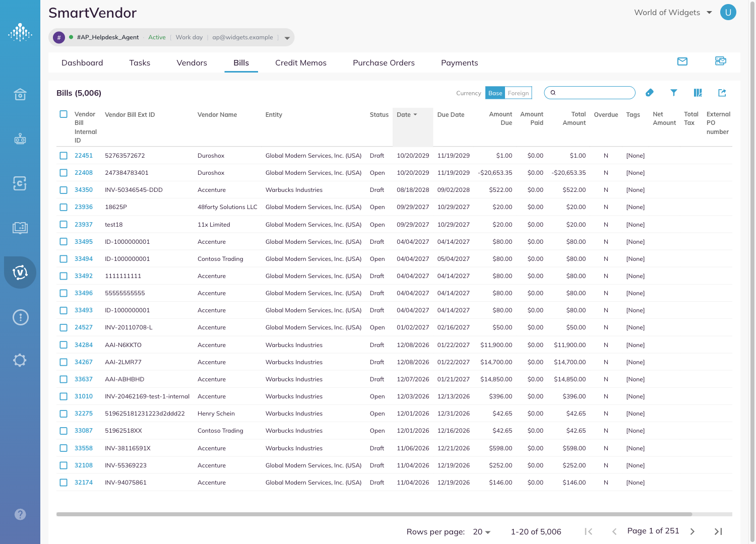
Task: Switch to the Dashboard tab
Action: click(82, 63)
